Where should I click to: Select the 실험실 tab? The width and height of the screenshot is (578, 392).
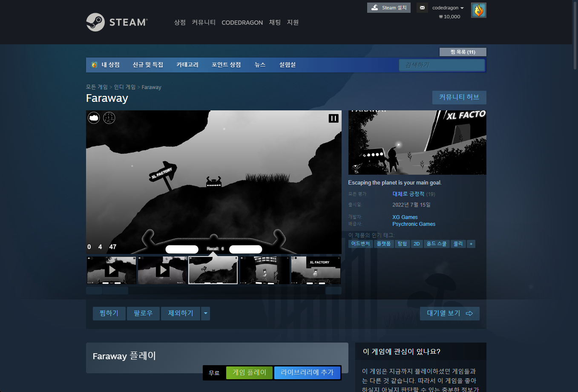[x=287, y=65]
